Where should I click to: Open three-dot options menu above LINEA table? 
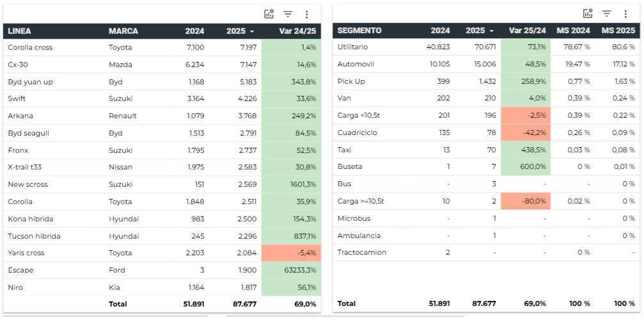coord(307,14)
